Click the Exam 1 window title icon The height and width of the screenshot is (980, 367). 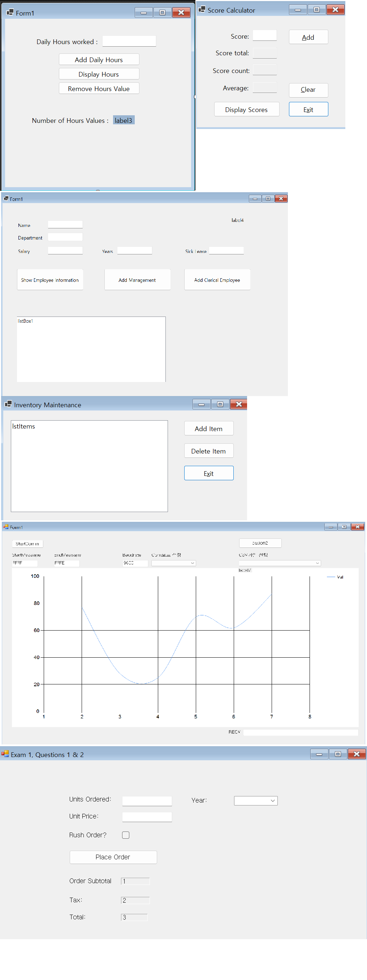click(5, 754)
